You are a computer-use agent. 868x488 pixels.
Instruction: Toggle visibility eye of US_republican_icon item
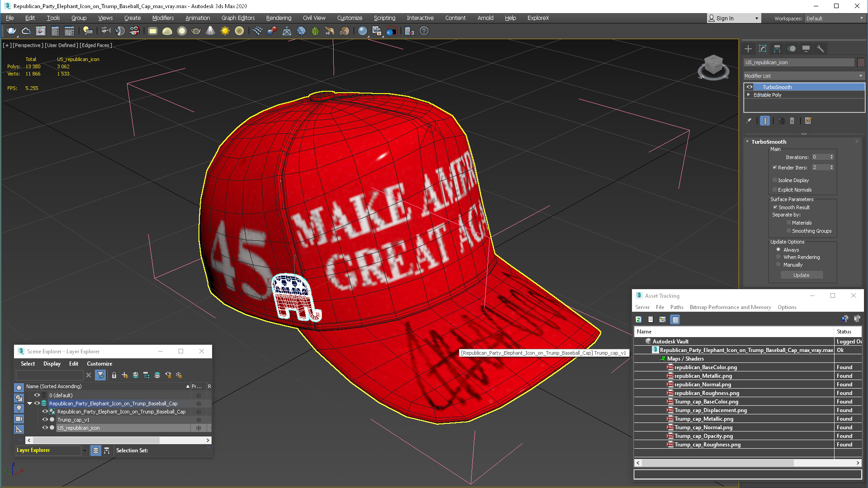[x=45, y=428]
